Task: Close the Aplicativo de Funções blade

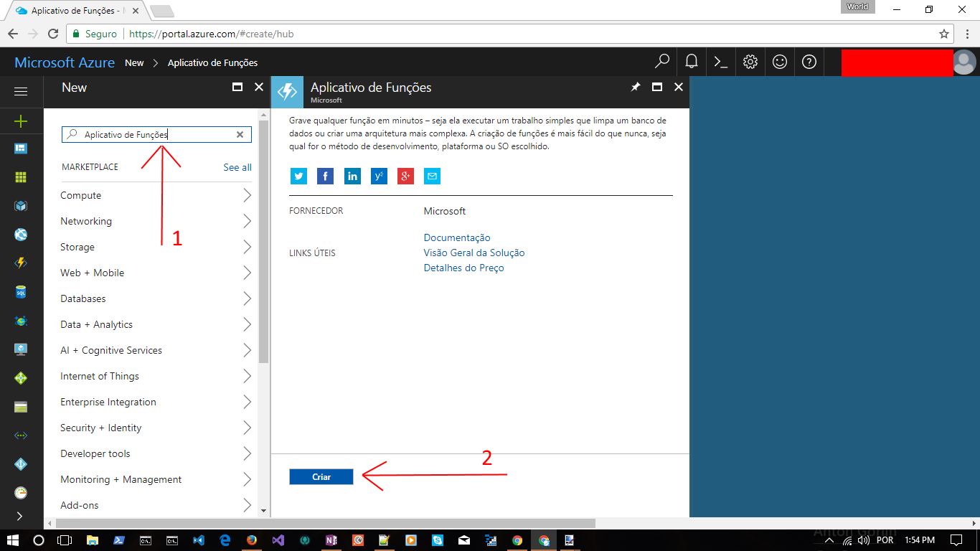Action: pyautogui.click(x=679, y=87)
